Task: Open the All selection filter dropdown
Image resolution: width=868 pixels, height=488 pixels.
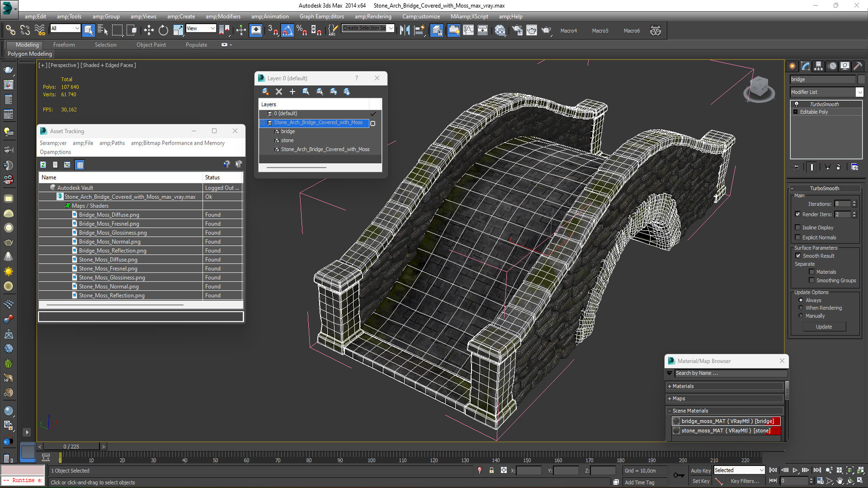Action: [x=65, y=28]
